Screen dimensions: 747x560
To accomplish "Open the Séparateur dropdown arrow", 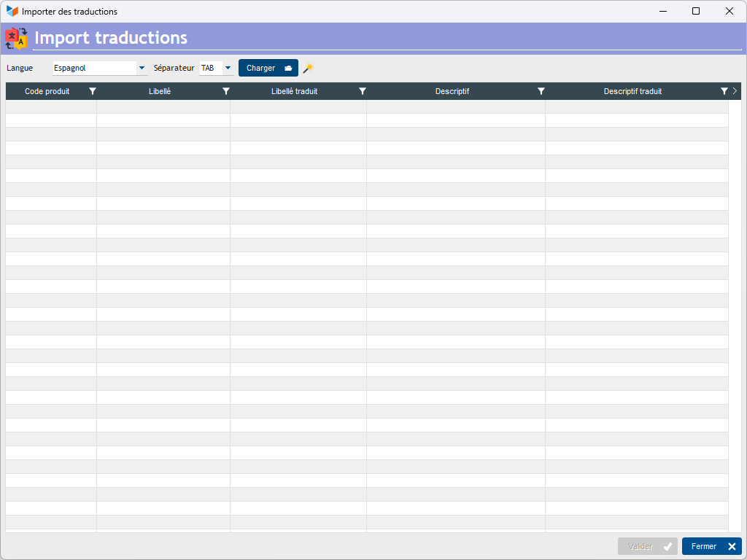I will click(x=228, y=68).
